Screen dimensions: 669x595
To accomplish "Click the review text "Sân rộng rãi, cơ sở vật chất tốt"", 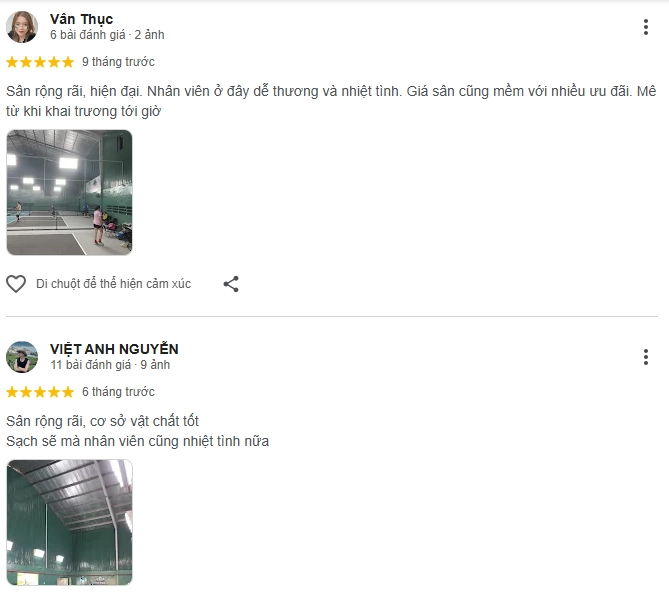I will [102, 421].
